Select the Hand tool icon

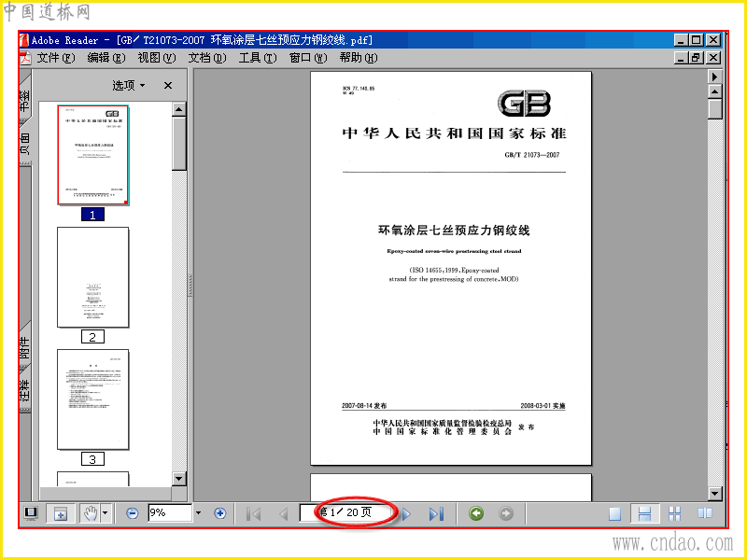click(x=90, y=513)
